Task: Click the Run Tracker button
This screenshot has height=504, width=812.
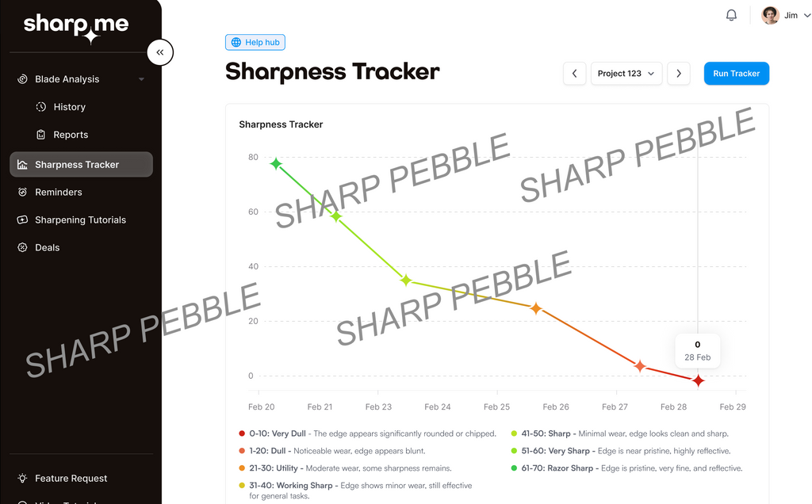Action: [736, 74]
